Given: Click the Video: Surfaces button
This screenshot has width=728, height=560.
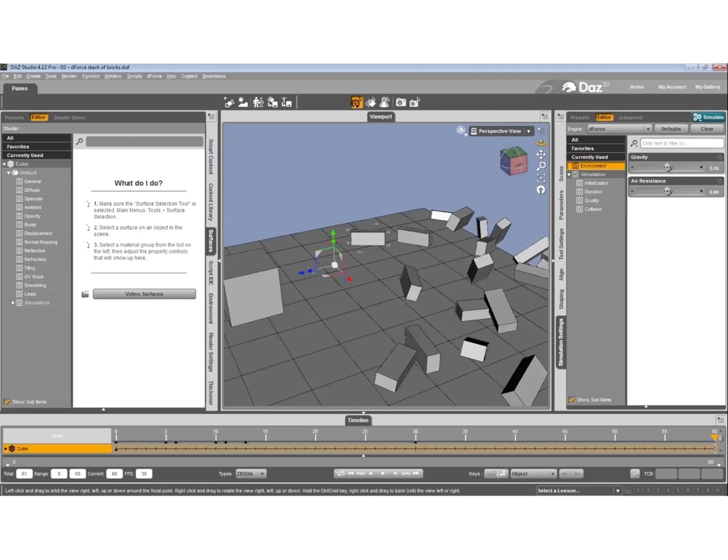Looking at the screenshot, I should point(144,294).
